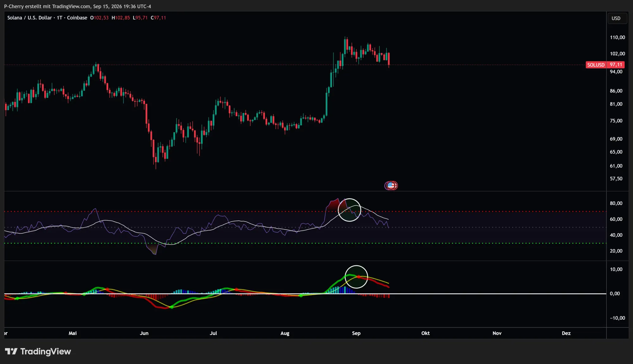Click the 94,00 price axis label
The image size is (633, 364).
(x=616, y=72)
